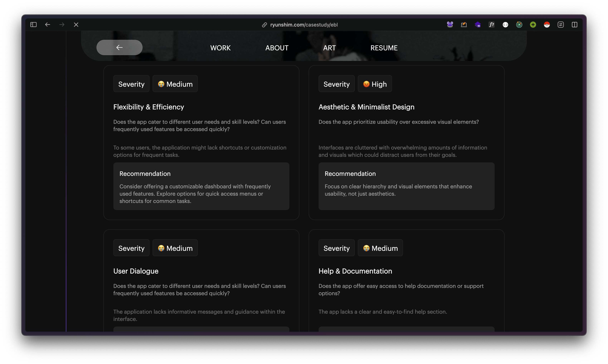Image resolution: width=608 pixels, height=364 pixels.
Task: Open the purple frog-eyes extension
Action: (x=450, y=25)
